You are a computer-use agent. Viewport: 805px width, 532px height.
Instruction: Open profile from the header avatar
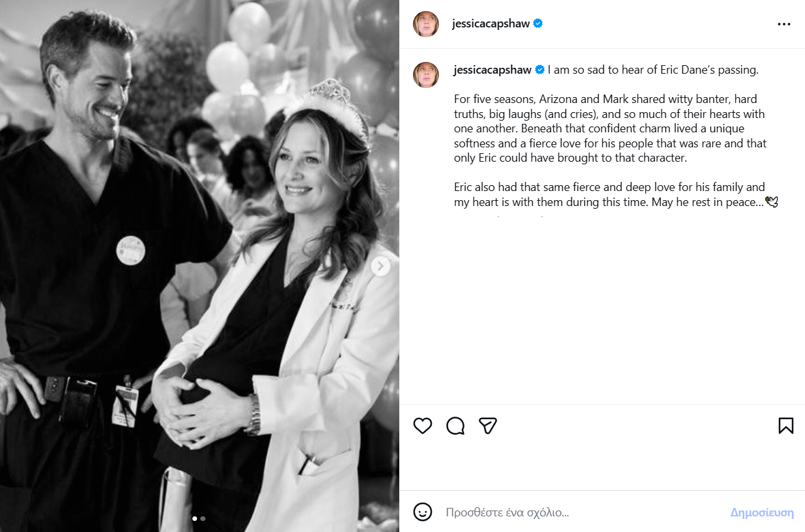coord(425,24)
